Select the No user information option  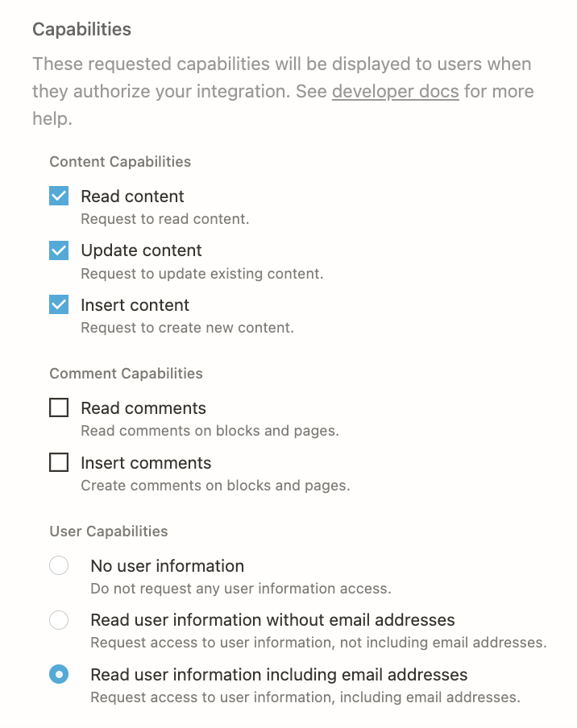(x=58, y=565)
